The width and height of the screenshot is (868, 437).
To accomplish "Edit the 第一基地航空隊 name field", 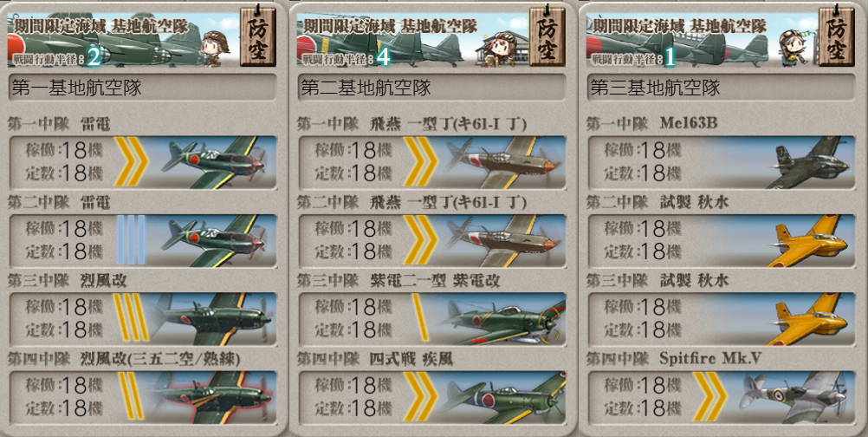I will [142, 88].
